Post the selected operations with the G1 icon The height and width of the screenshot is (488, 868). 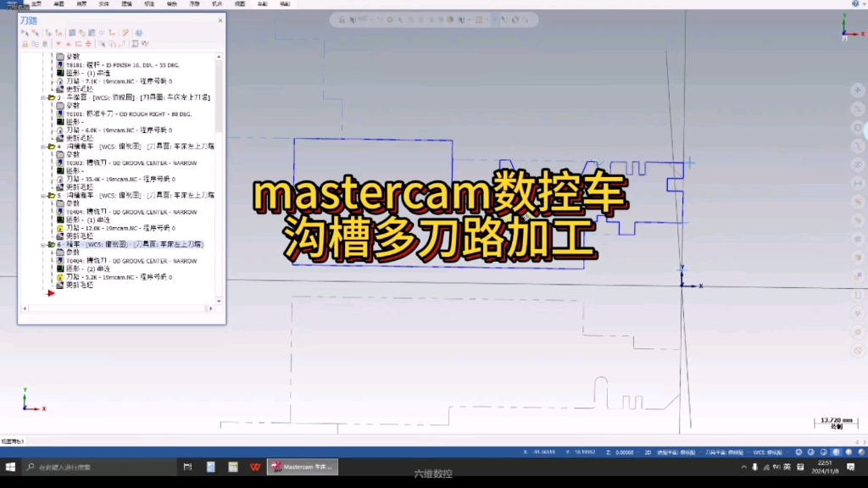tap(102, 33)
